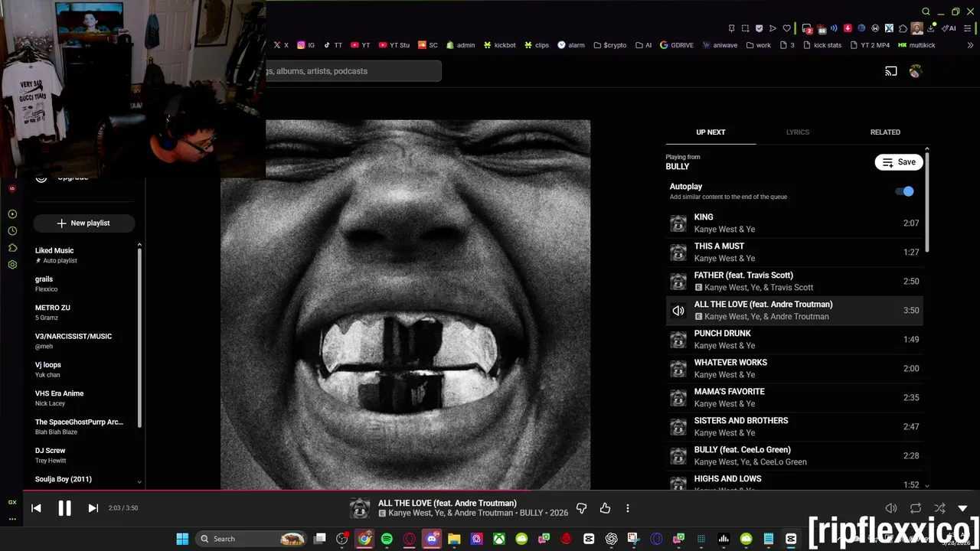Image resolution: width=980 pixels, height=551 pixels.
Task: Open the account avatar menu
Action: click(916, 71)
